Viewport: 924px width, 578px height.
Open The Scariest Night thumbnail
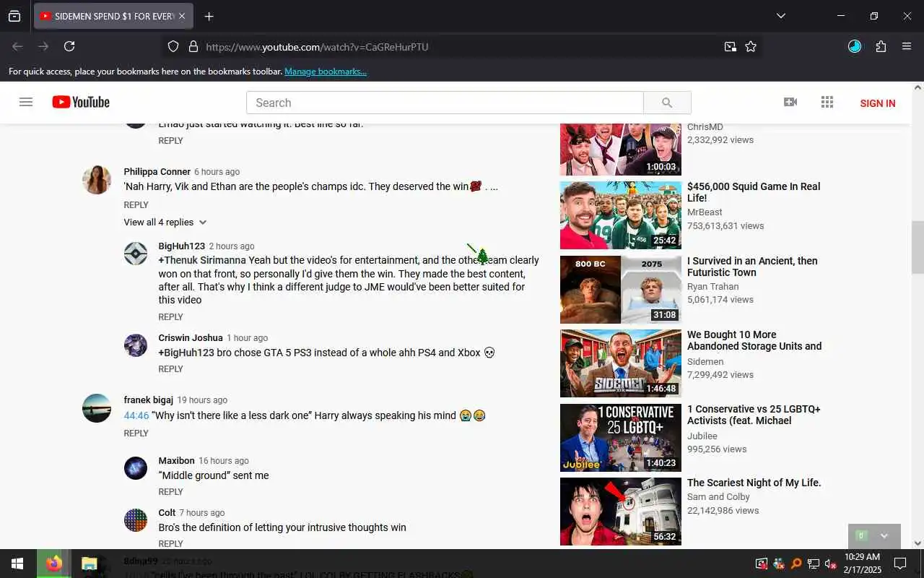(x=621, y=512)
